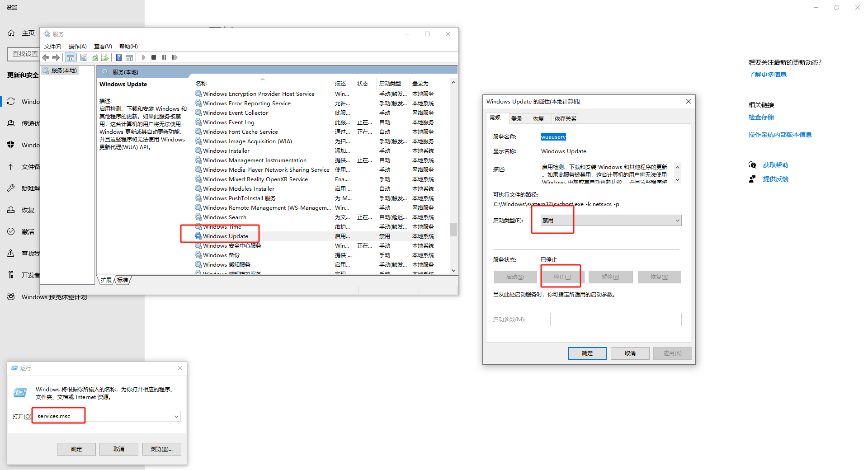Viewport: 868px width, 470px height.
Task: Start the service with the play icon
Action: coord(144,57)
